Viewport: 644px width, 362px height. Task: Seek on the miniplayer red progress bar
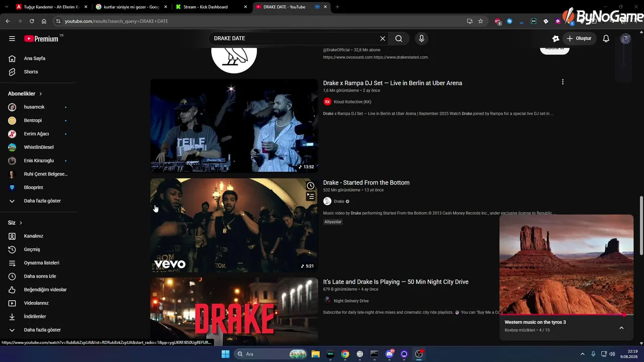(567, 315)
